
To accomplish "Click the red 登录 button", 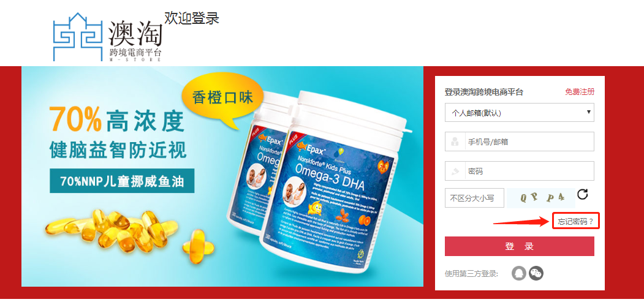I will click(519, 246).
